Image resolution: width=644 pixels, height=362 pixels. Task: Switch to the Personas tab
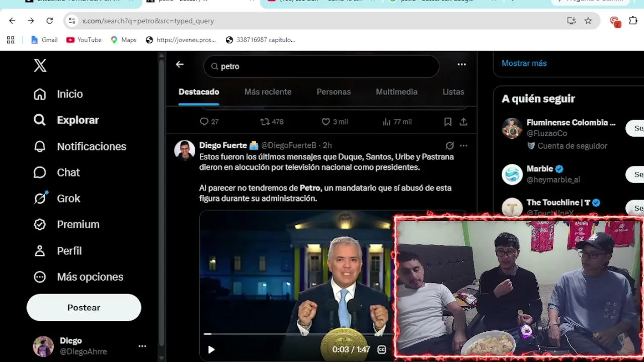click(x=334, y=92)
